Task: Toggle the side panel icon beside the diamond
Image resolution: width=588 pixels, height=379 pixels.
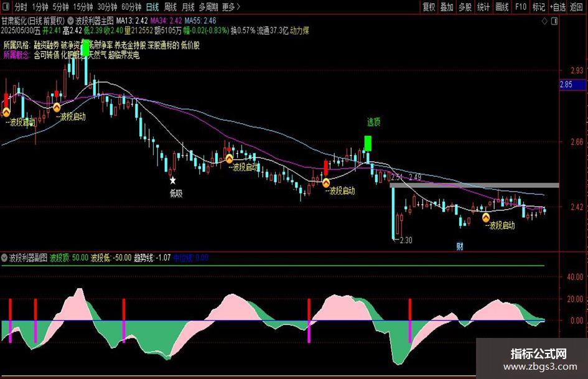Action: click(x=554, y=21)
